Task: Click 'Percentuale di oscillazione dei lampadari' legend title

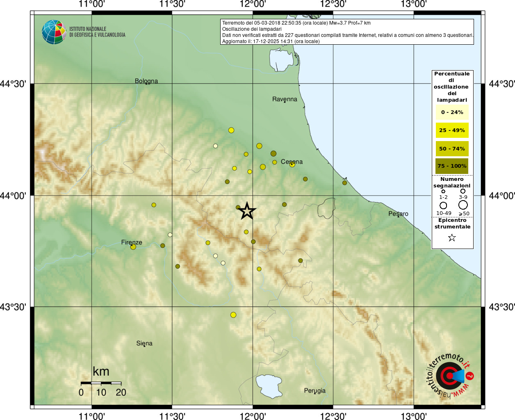Action: pyautogui.click(x=451, y=87)
